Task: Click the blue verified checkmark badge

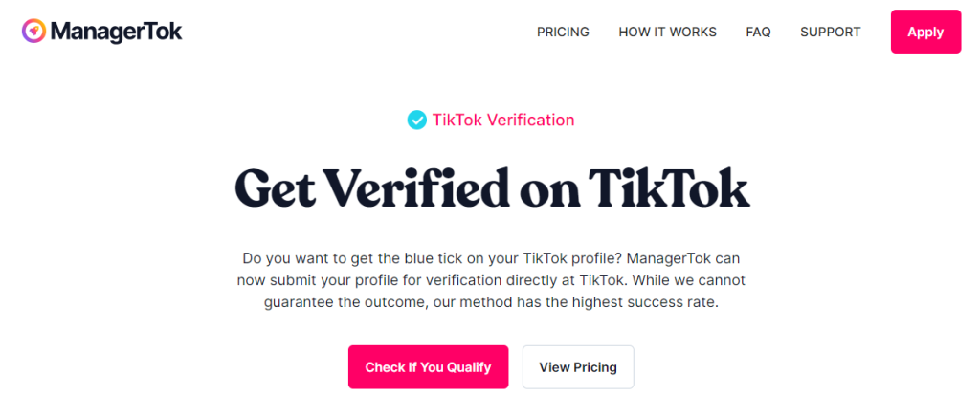Action: [417, 120]
